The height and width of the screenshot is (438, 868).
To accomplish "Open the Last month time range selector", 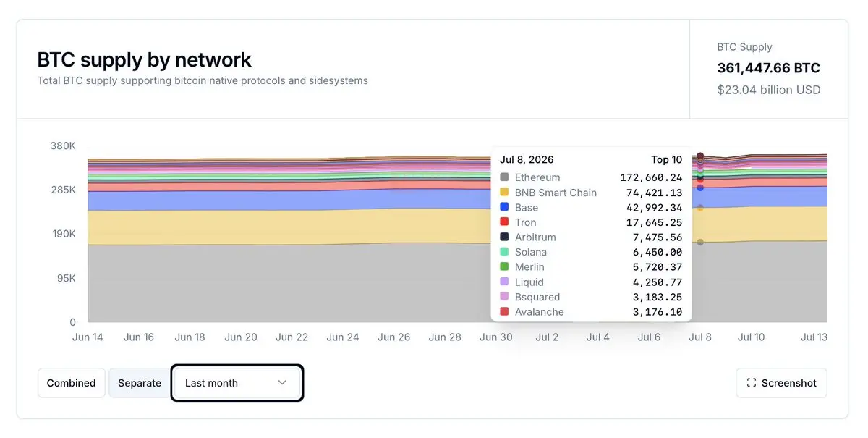I will coord(237,383).
